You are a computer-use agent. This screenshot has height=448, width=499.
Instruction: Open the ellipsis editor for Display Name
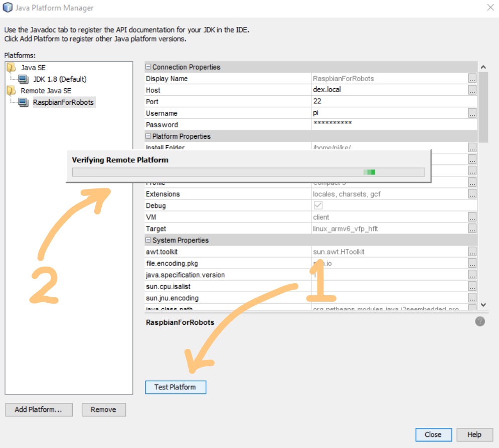pos(472,79)
